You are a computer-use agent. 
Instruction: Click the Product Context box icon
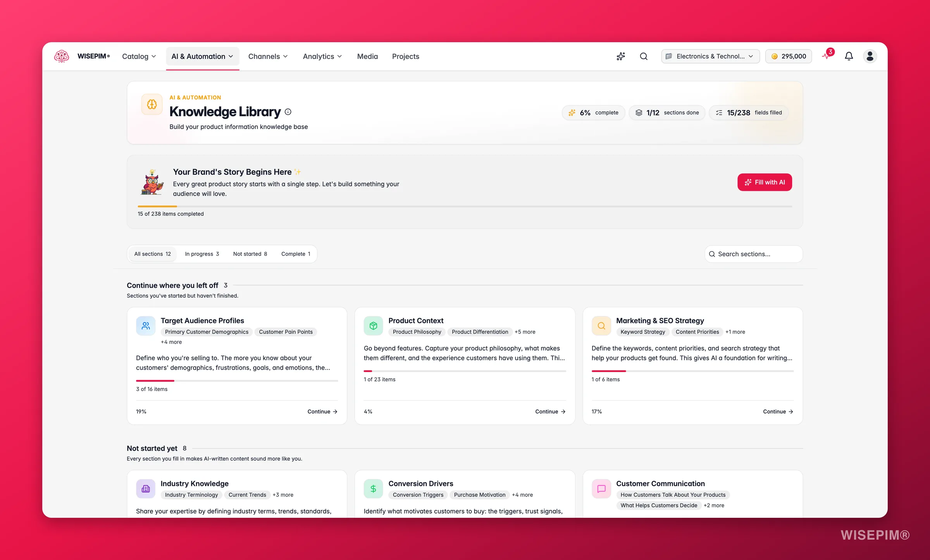point(373,326)
